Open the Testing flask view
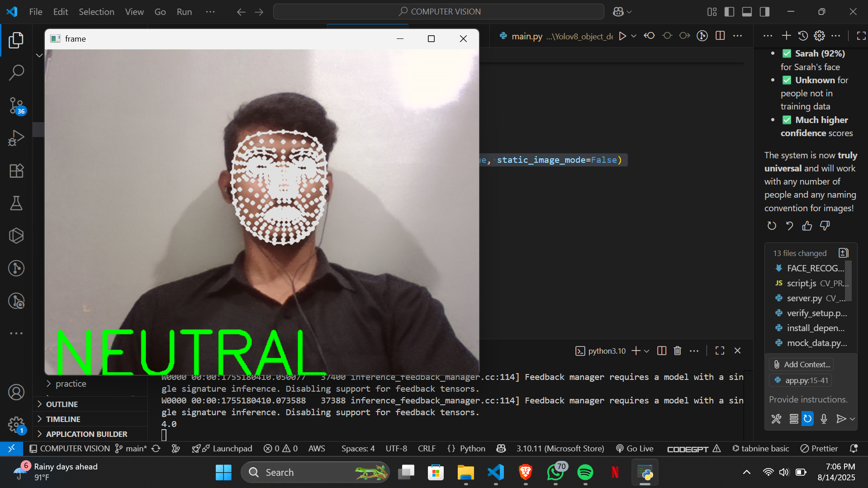 16,204
